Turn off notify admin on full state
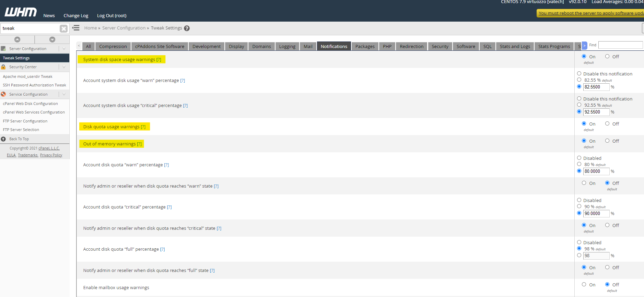 coord(607,267)
